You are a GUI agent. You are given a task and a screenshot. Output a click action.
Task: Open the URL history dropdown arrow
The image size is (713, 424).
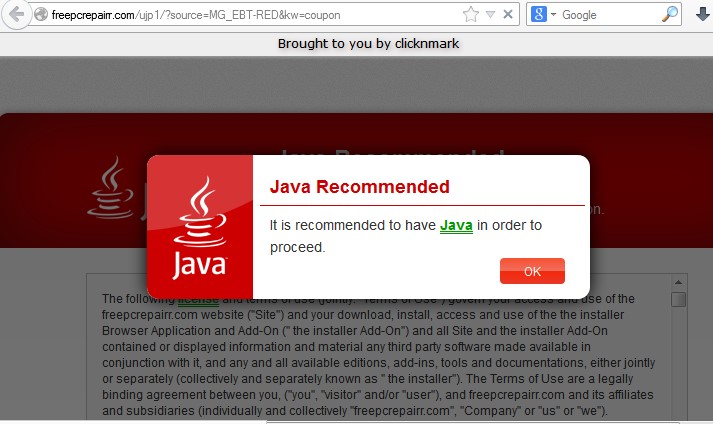click(490, 15)
